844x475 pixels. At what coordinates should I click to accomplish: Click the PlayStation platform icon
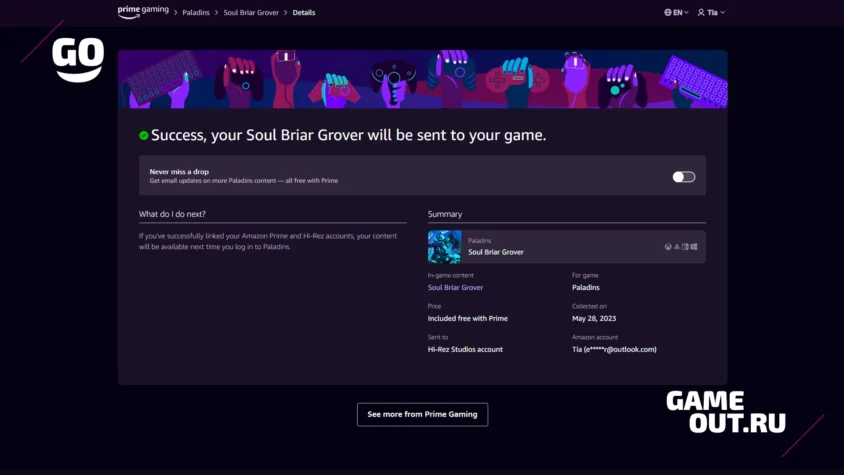(x=677, y=247)
